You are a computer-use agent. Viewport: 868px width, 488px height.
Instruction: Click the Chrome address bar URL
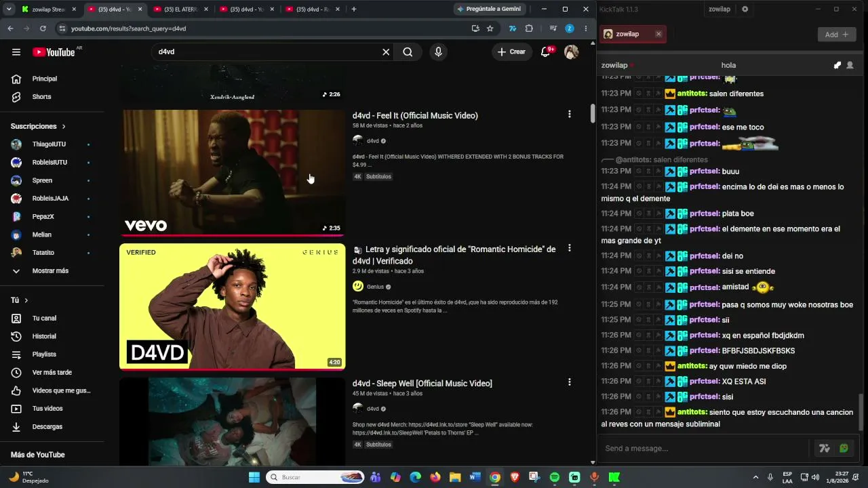(129, 28)
